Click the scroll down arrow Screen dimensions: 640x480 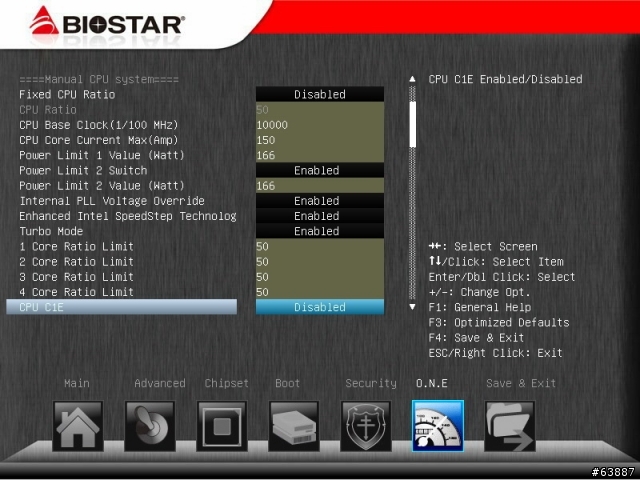pyautogui.click(x=412, y=307)
